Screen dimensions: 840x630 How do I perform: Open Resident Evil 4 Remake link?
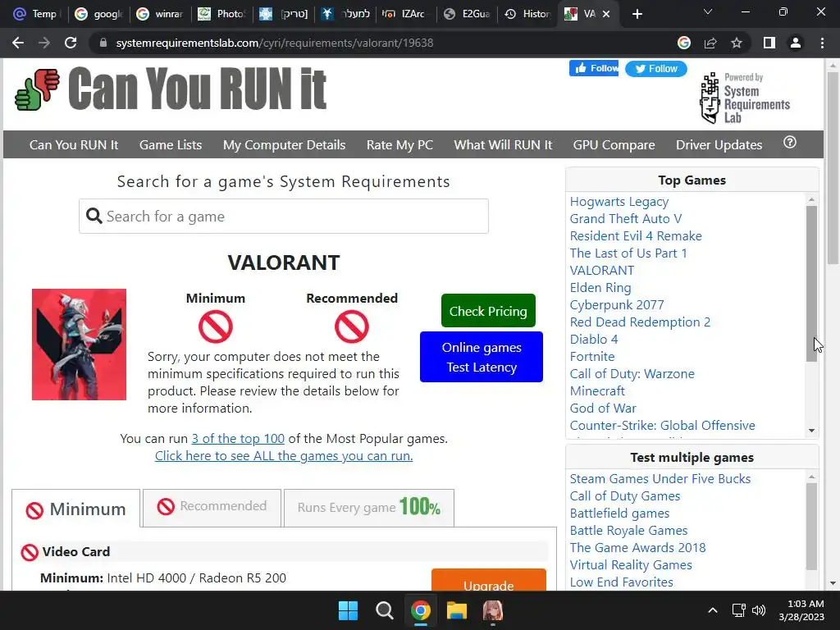pos(636,235)
